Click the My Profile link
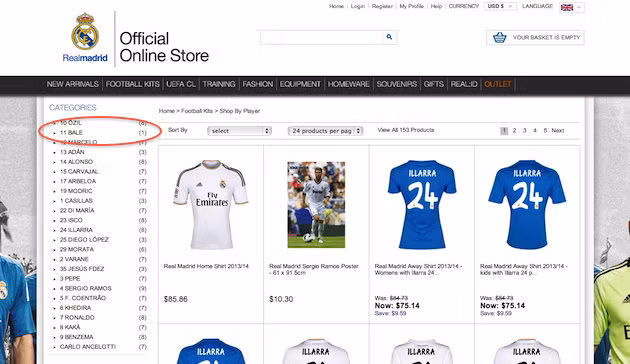 pyautogui.click(x=411, y=6)
